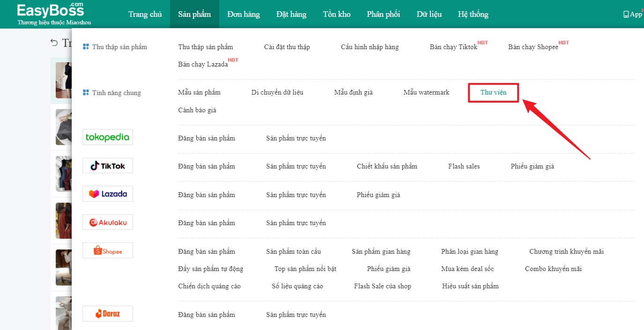Open the Phân phối menu
The image size is (644, 330).
[384, 14]
